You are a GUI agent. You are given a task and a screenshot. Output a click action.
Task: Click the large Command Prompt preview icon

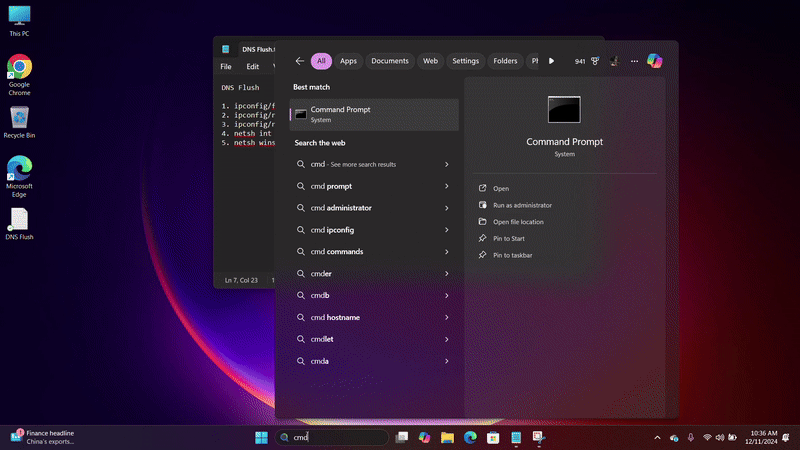564,109
